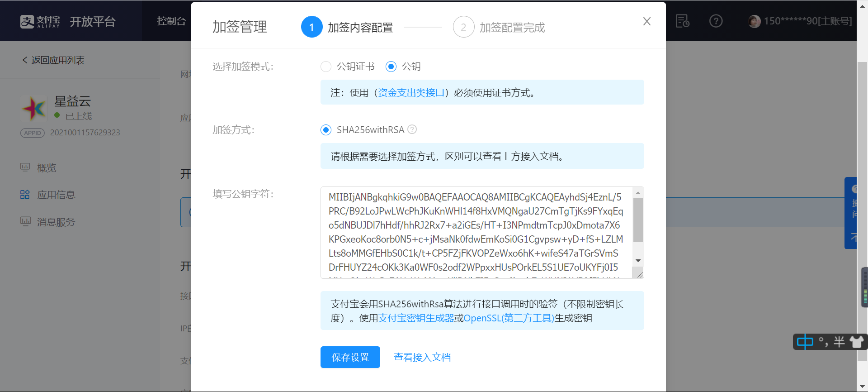Click the 加签管理 dialog title
This screenshot has height=392, width=868.
pos(240,27)
